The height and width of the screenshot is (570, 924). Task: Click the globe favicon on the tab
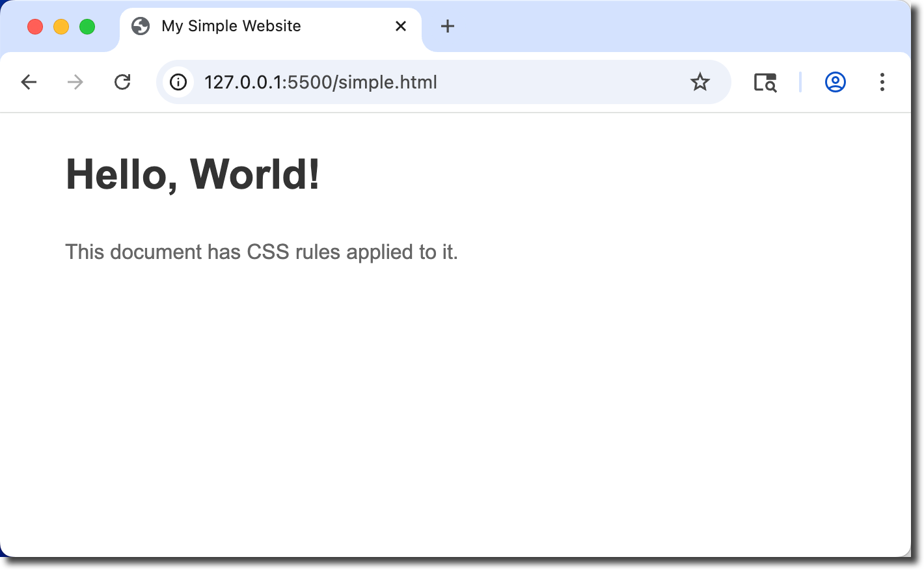pos(141,26)
